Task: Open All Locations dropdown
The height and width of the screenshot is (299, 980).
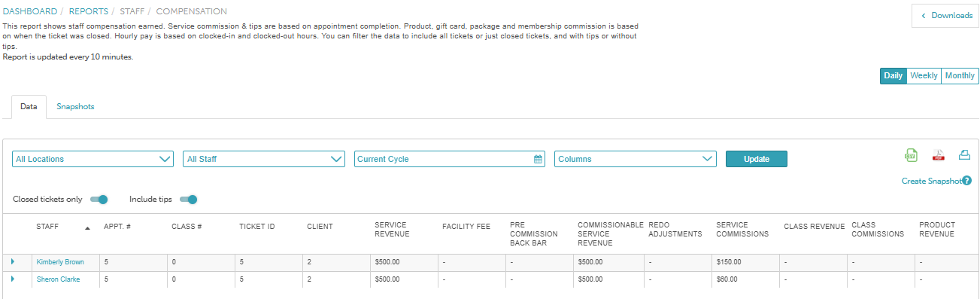Action: click(x=93, y=159)
